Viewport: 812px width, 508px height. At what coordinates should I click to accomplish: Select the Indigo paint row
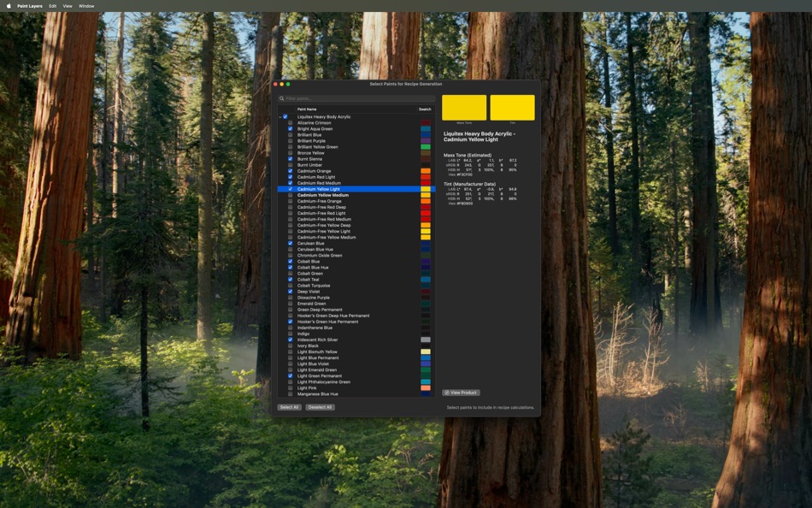[x=356, y=334]
